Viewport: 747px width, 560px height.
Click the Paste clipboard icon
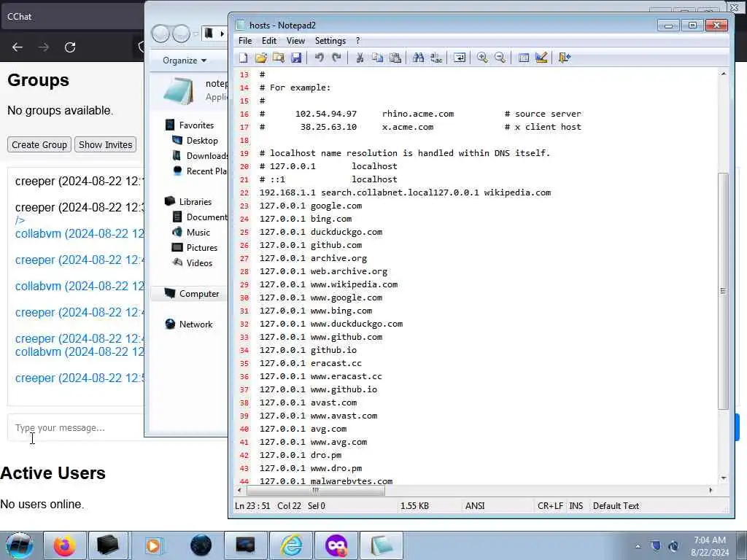point(395,58)
